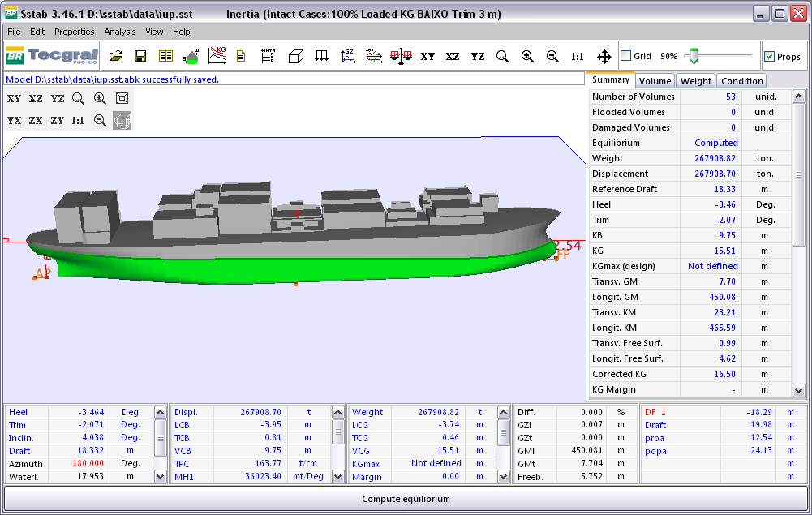Click the 3D box view icon in the viewport
Image resolution: width=812 pixels, height=515 pixels.
tap(122, 121)
